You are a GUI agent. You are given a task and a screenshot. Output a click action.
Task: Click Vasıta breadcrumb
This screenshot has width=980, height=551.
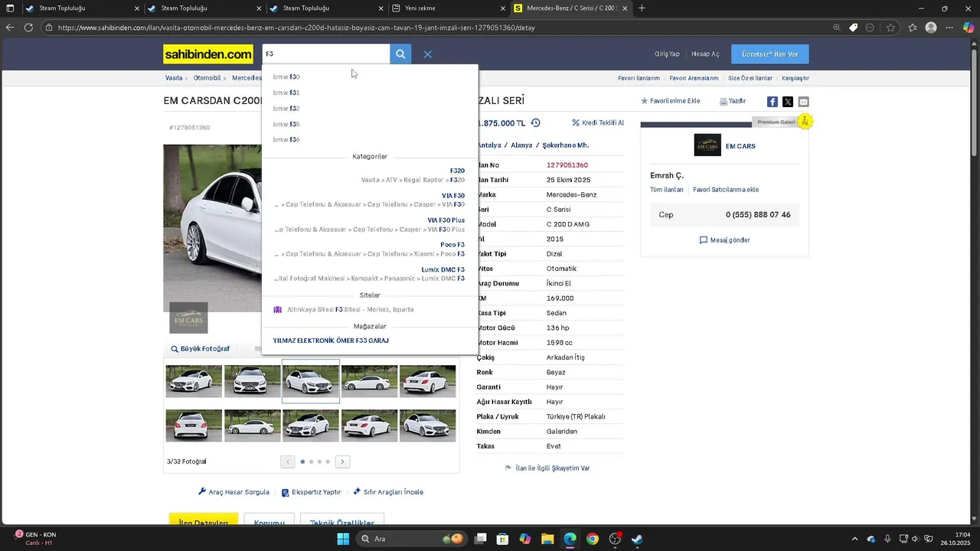pos(174,78)
